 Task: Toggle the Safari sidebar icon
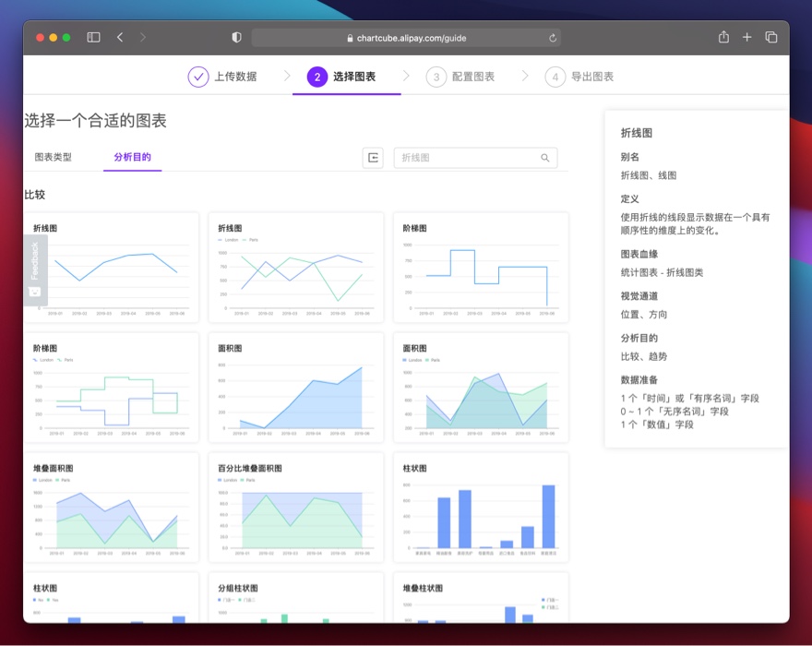[93, 38]
